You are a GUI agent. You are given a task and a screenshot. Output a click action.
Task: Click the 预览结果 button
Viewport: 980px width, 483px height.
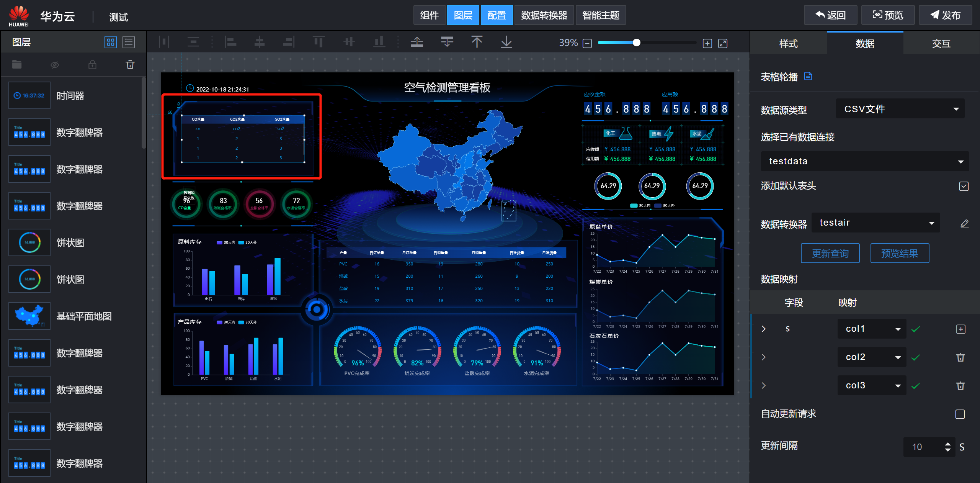[899, 253]
